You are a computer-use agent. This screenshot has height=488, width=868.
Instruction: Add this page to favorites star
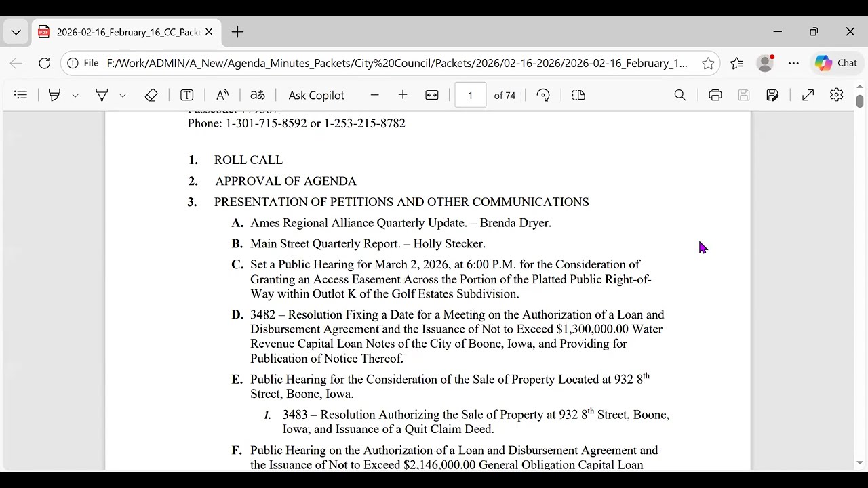(708, 63)
